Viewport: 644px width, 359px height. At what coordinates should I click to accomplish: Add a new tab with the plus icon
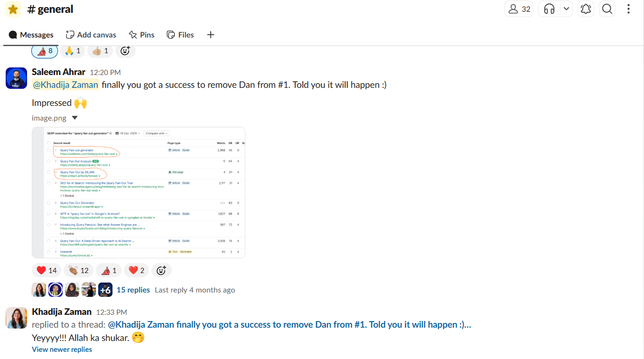(211, 35)
